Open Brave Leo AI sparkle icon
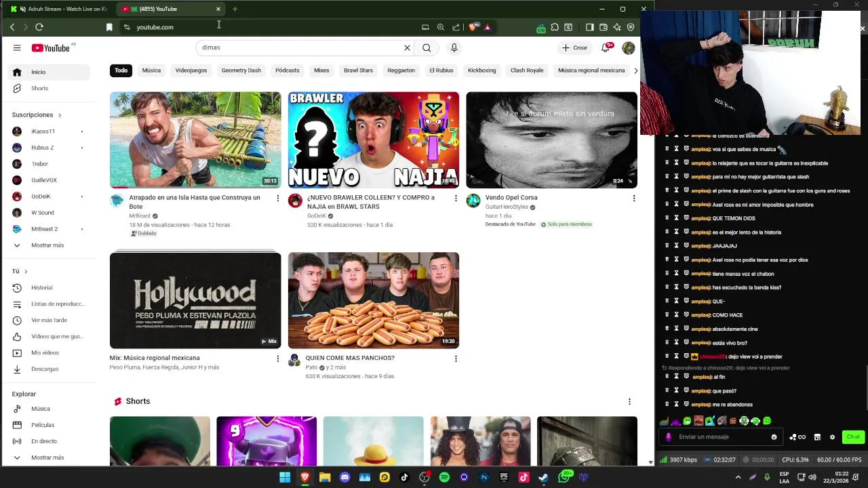This screenshot has height=488, width=868. [616, 27]
